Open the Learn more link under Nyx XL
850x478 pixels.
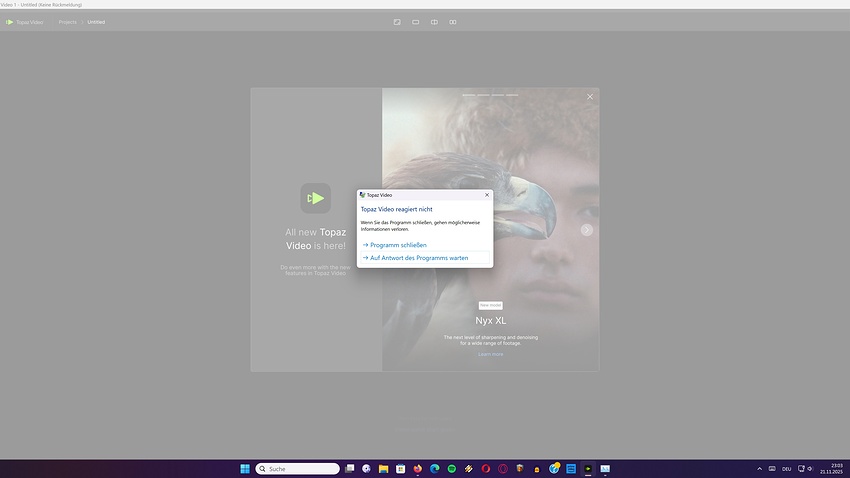491,354
